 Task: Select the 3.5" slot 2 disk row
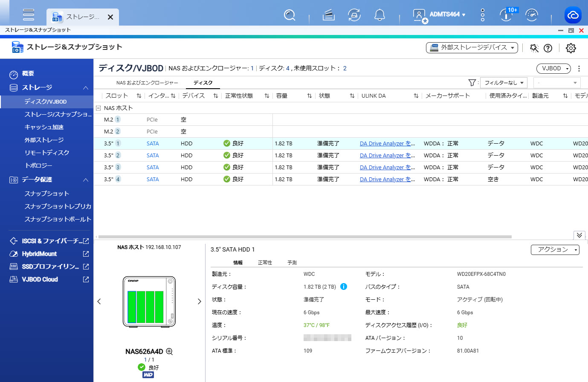341,155
